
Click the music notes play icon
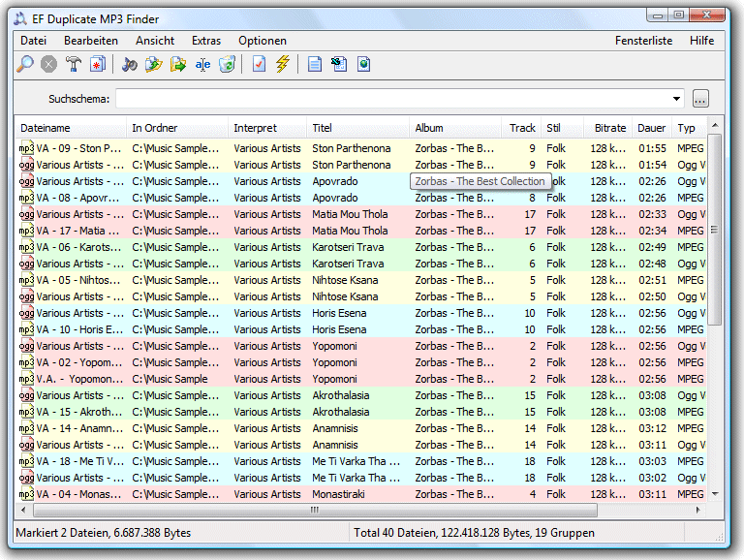(x=130, y=65)
